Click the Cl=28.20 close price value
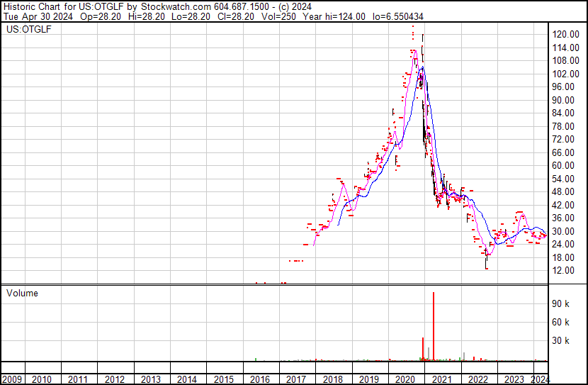Image resolution: width=588 pixels, height=385 pixels. click(235, 17)
